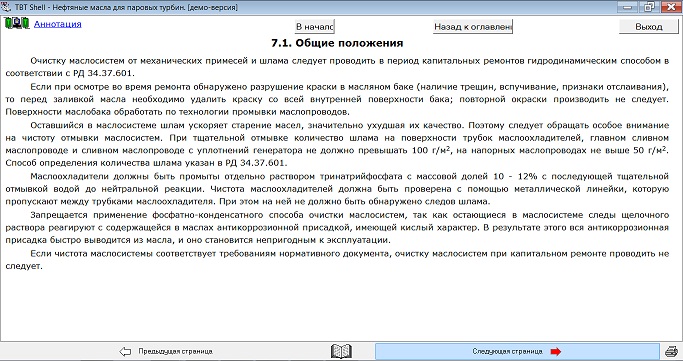
Task: Click the printer icon
Action: coord(672,351)
